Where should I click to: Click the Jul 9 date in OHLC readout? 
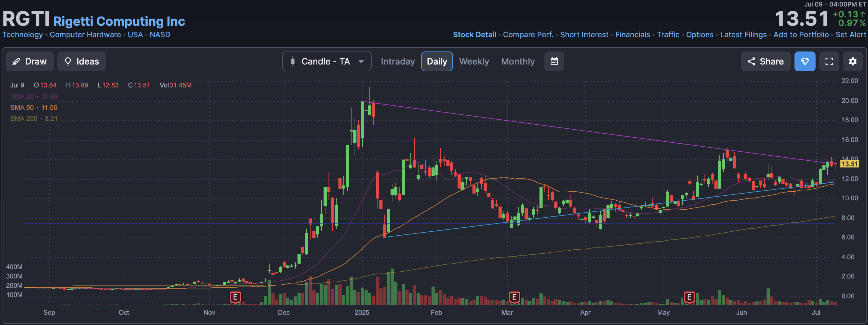[x=17, y=85]
